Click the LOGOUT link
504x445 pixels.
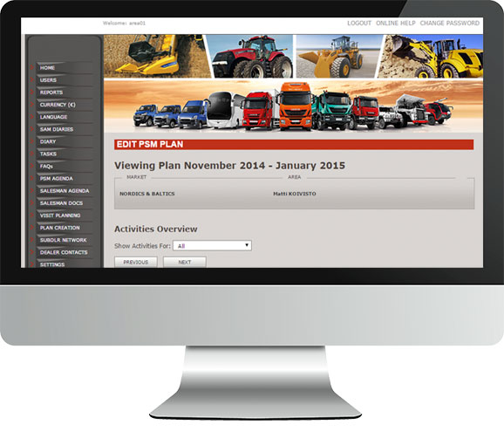359,24
